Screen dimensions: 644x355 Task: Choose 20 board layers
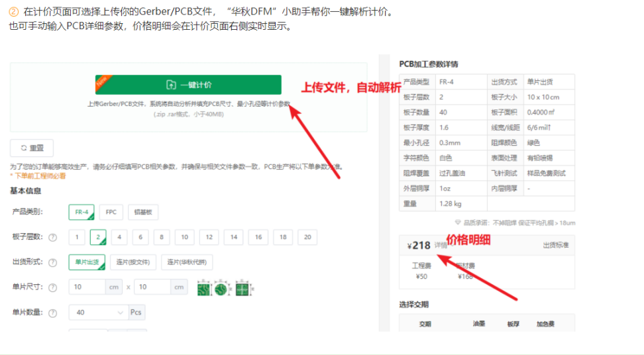[x=307, y=237]
